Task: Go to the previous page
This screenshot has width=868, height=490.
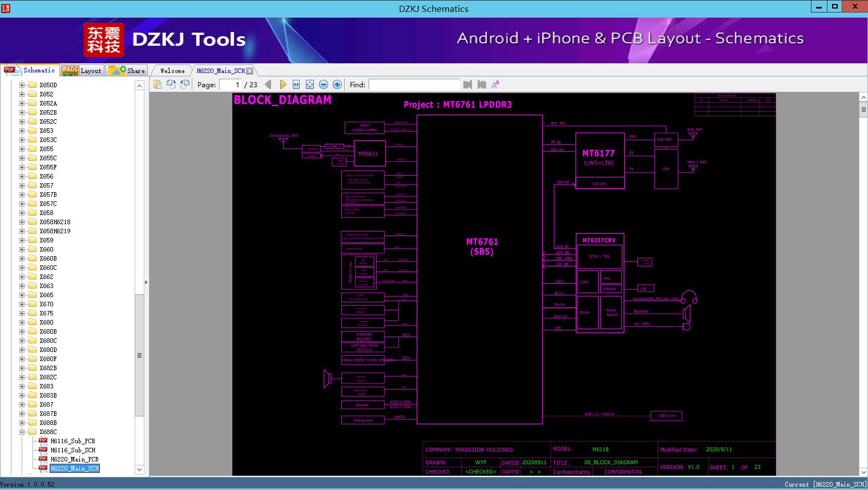Action: click(268, 84)
